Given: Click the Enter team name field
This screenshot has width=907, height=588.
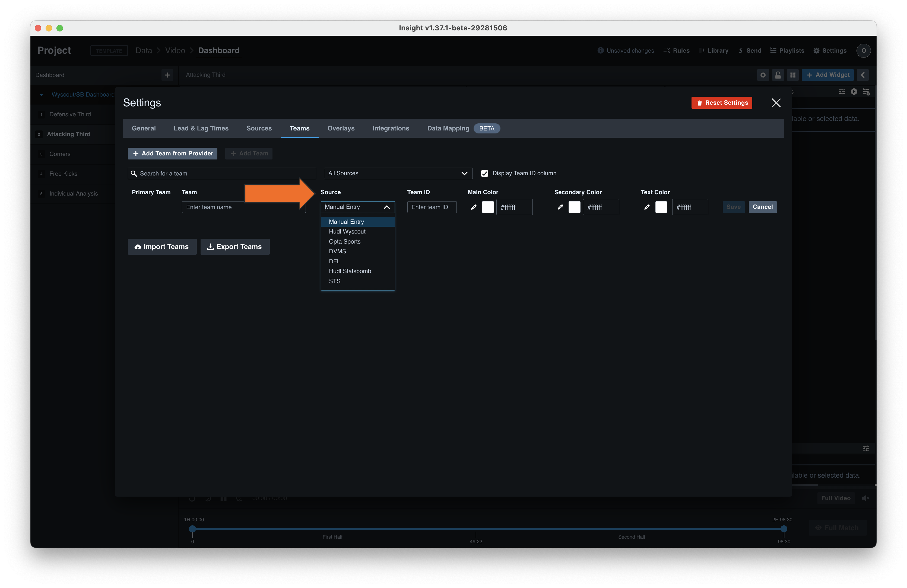Looking at the screenshot, I should coord(243,207).
